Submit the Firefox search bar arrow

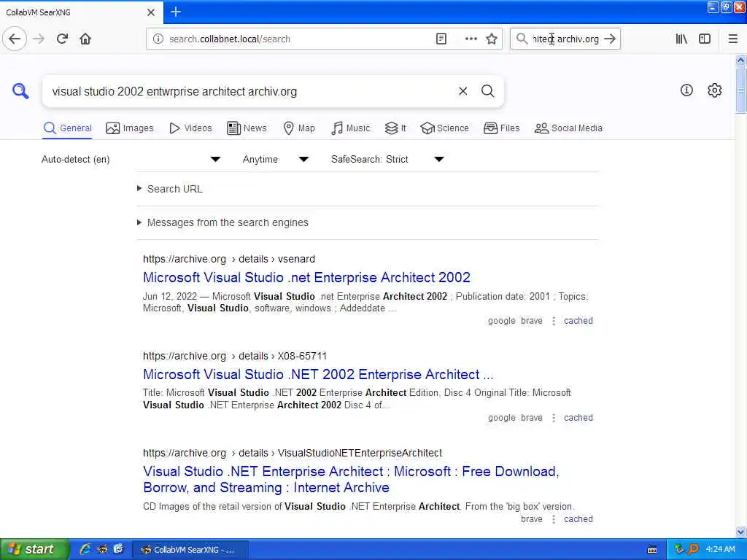coord(610,39)
